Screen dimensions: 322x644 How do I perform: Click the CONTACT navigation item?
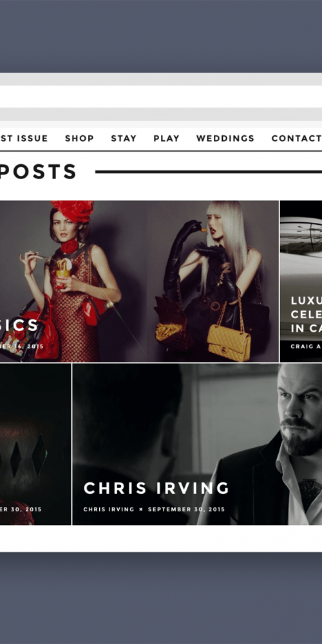(296, 138)
